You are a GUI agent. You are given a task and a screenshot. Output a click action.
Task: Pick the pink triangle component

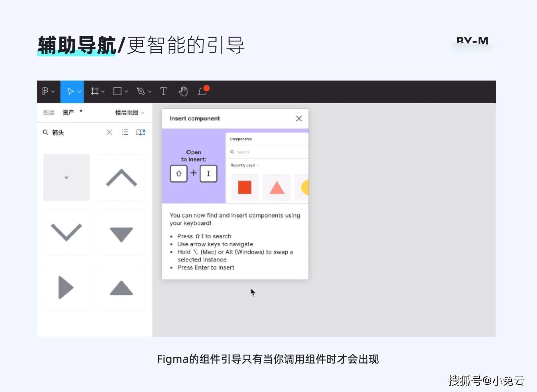(277, 187)
